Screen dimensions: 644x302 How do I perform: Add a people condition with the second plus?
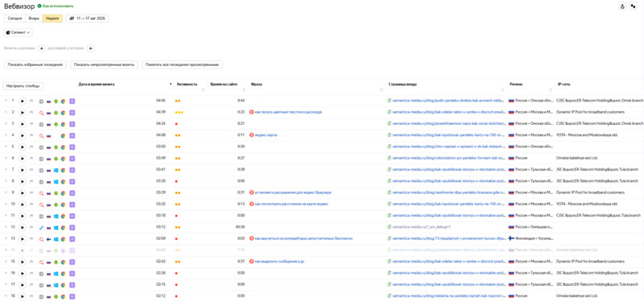tap(91, 48)
